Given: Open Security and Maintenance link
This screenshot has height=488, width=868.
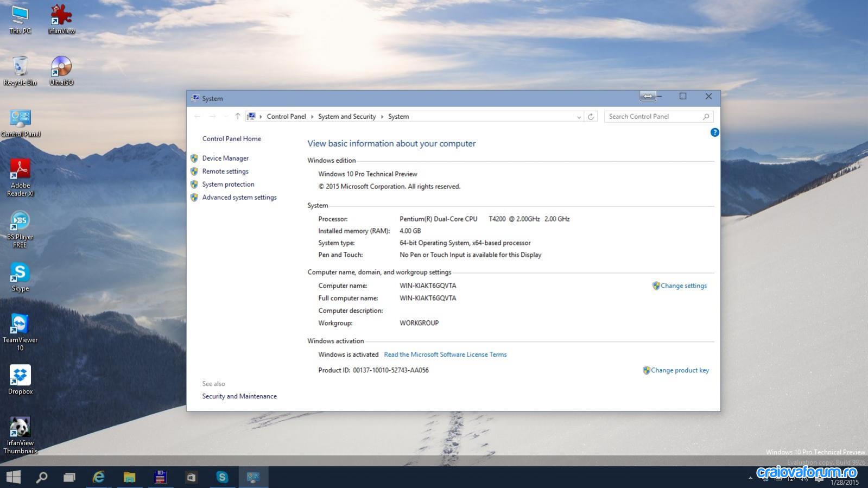Looking at the screenshot, I should tap(239, 396).
